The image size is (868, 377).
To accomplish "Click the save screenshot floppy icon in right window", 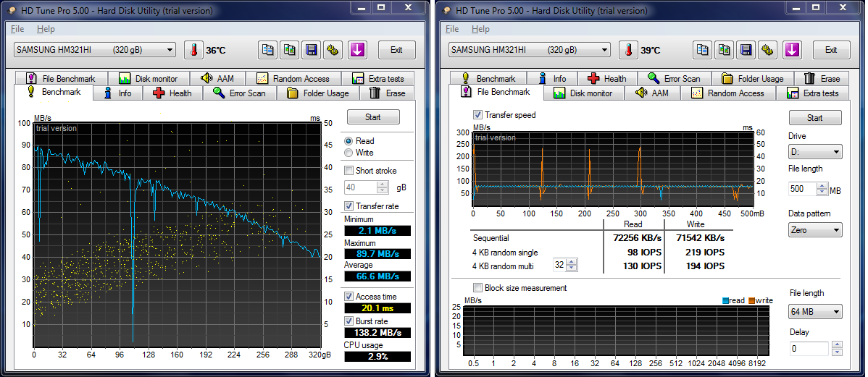I will pyautogui.click(x=746, y=50).
